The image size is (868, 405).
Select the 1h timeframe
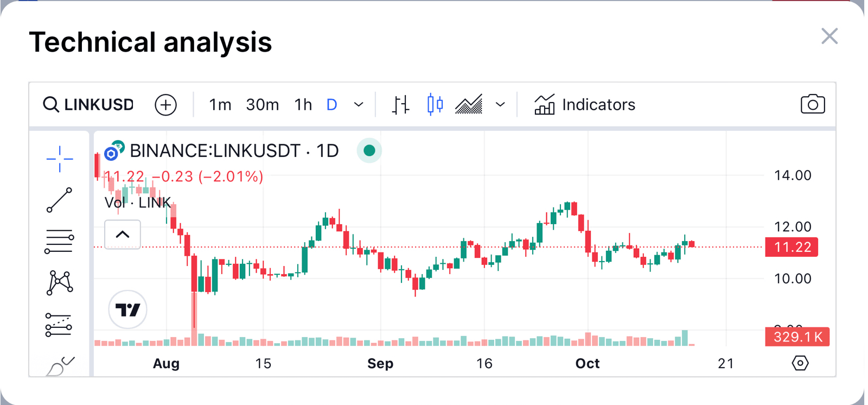point(303,105)
